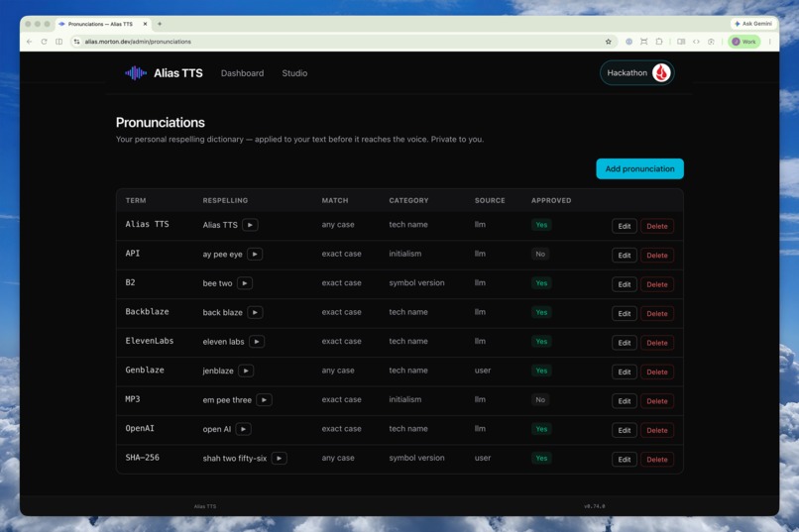Image resolution: width=799 pixels, height=532 pixels.
Task: Delete the MP3 entry
Action: tap(657, 401)
